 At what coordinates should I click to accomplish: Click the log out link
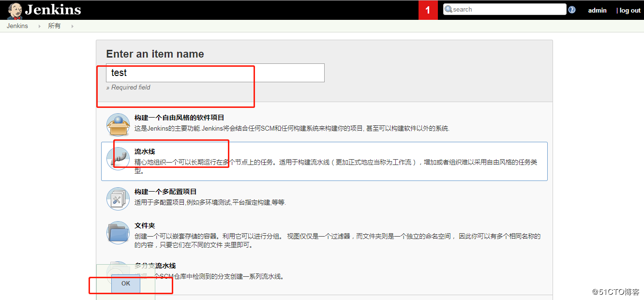(x=629, y=10)
